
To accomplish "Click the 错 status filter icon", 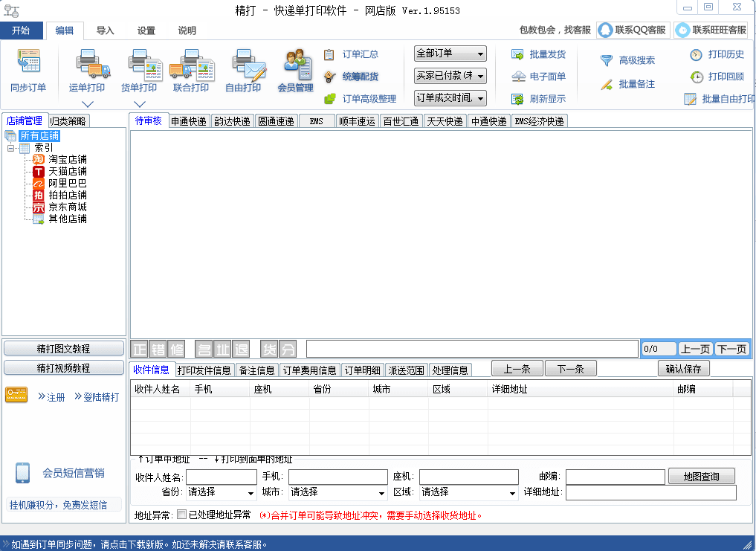I will pos(158,349).
